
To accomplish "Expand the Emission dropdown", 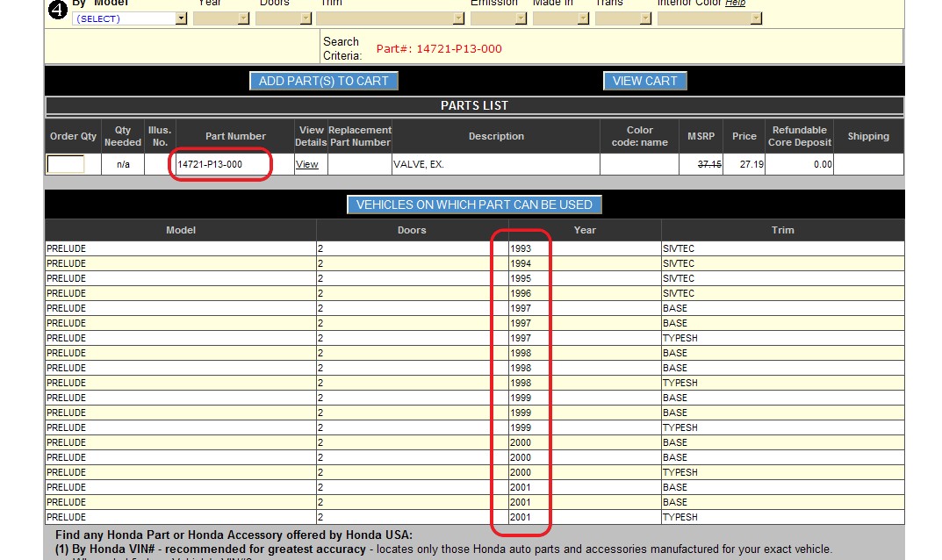I will (499, 18).
